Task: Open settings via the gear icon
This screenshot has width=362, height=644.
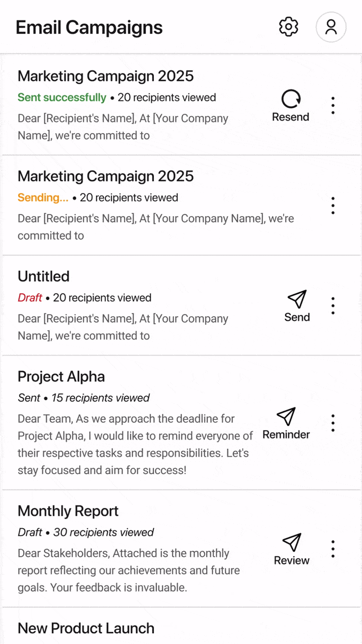Action: 289,27
